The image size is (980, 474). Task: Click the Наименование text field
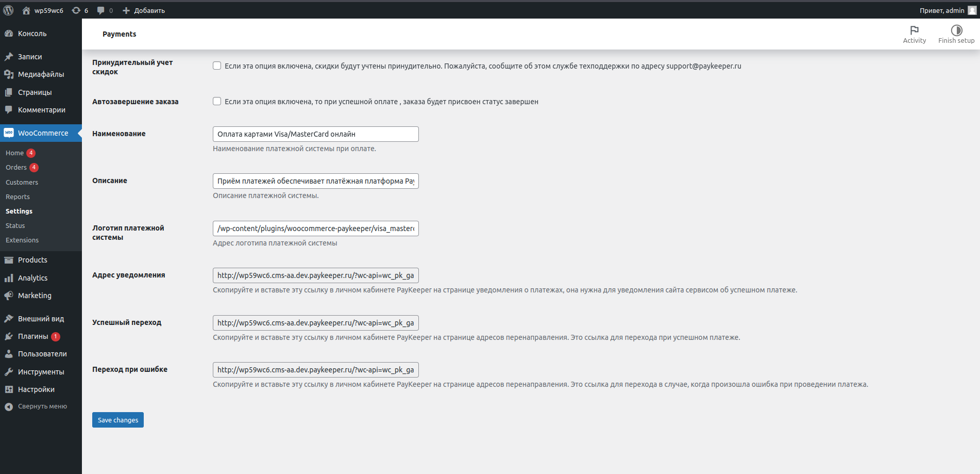(315, 134)
